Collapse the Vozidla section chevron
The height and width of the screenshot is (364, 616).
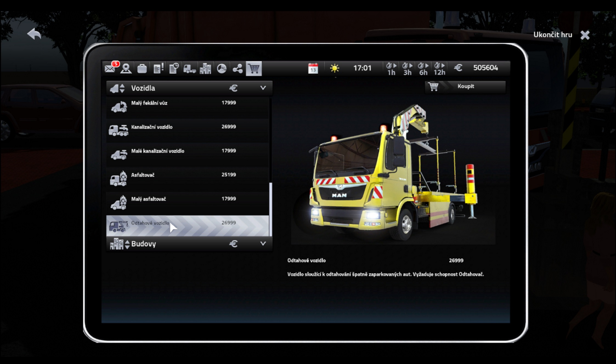(263, 88)
